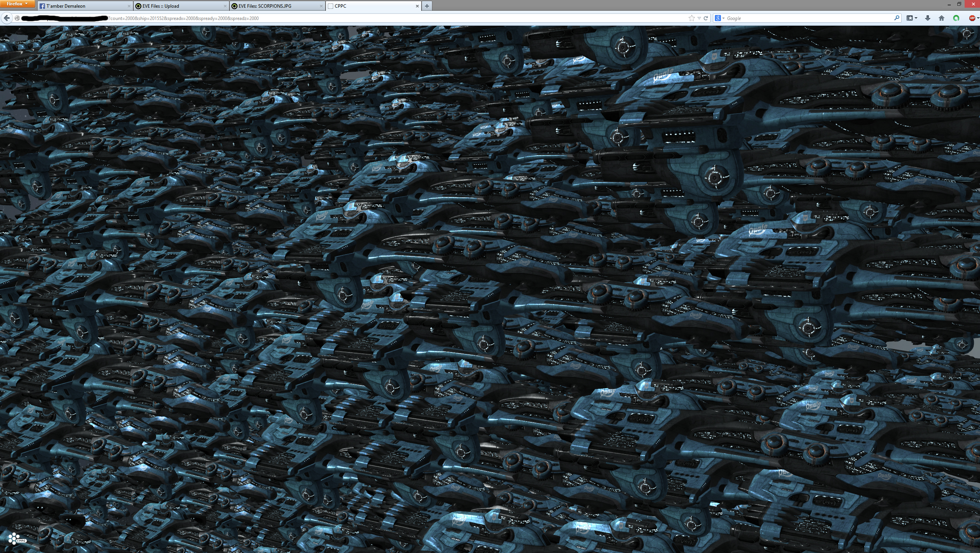Go to the Home page icon
The image size is (980, 553).
942,18
